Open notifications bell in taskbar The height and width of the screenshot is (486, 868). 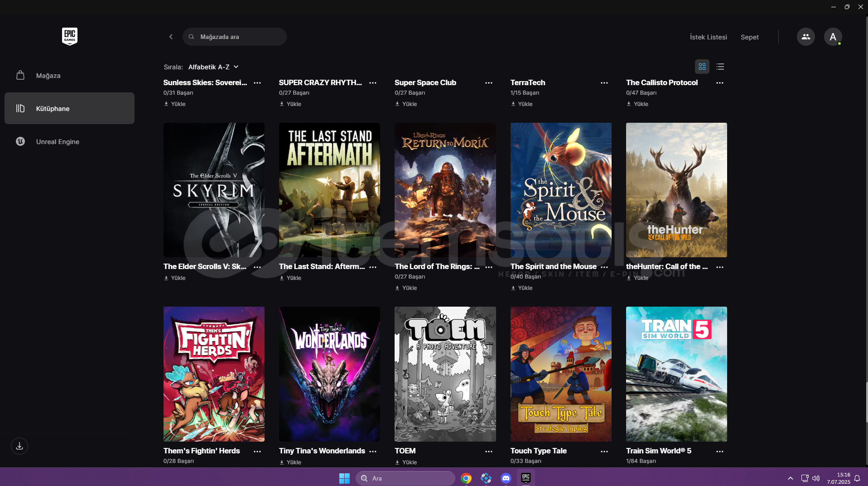(857, 478)
